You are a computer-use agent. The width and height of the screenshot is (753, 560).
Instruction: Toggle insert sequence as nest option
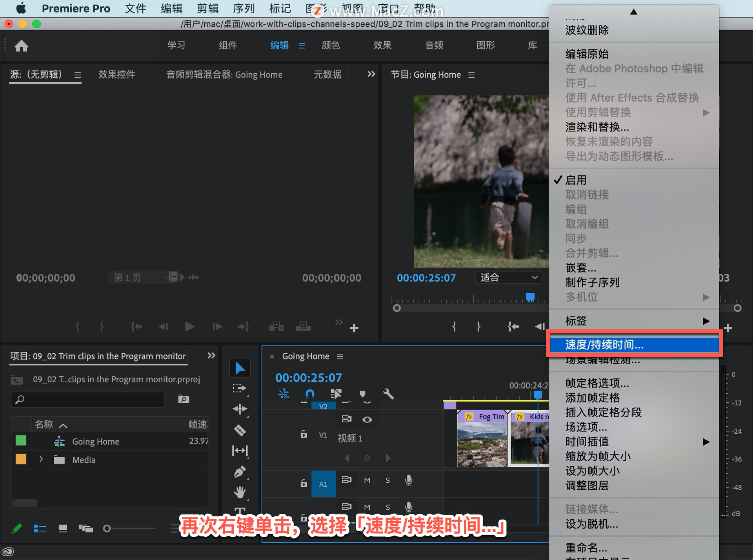284,394
